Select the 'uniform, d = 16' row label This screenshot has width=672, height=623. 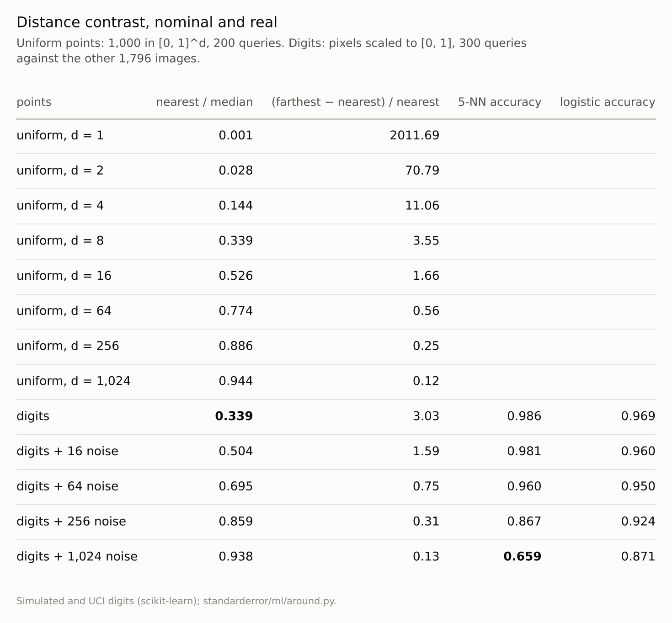pos(64,276)
